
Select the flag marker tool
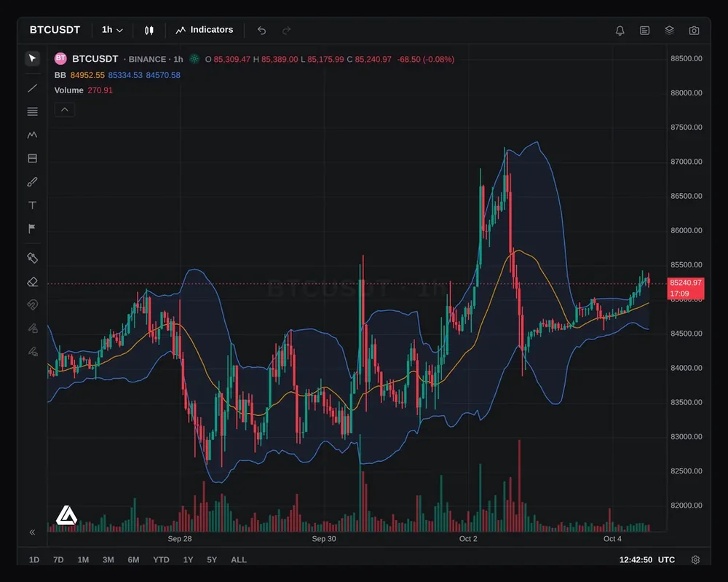click(32, 228)
